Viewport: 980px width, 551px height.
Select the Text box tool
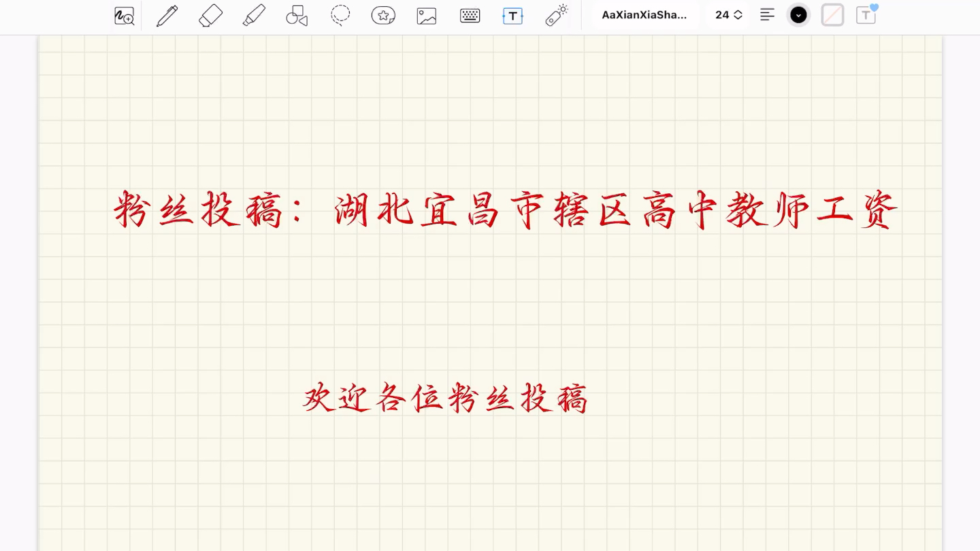(512, 16)
